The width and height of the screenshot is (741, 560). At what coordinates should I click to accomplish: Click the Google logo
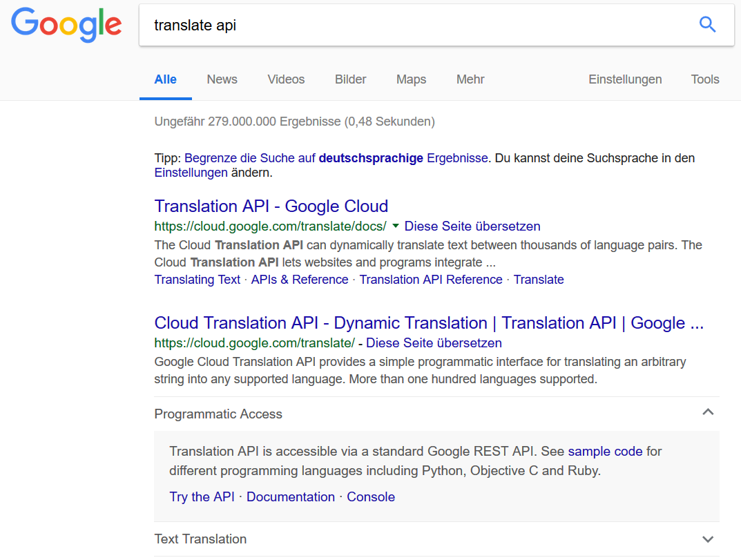[x=66, y=25]
